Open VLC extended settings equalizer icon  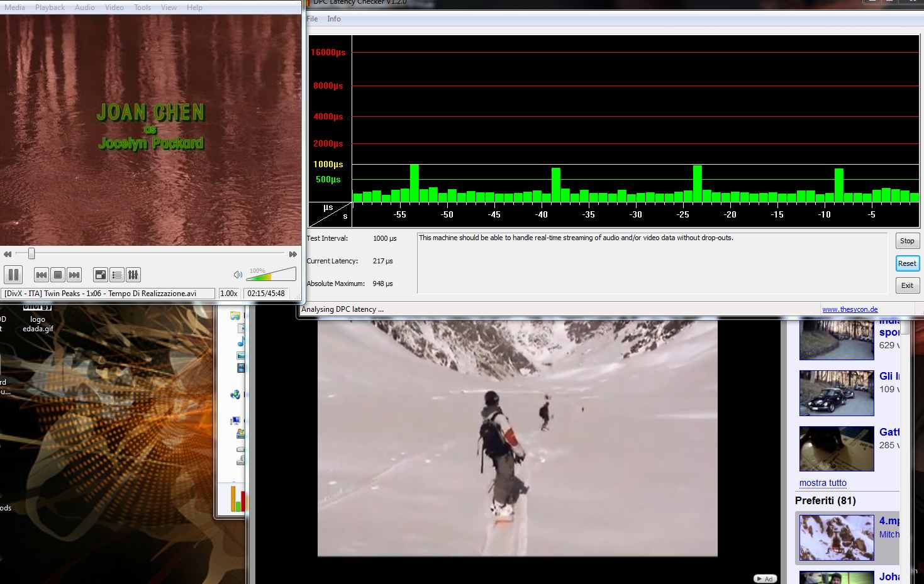click(133, 275)
